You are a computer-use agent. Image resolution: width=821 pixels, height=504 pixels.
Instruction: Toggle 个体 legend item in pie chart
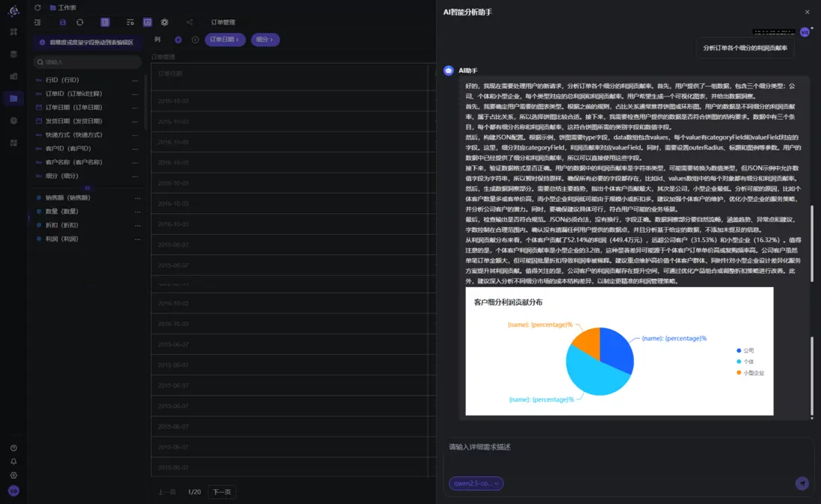pos(745,362)
